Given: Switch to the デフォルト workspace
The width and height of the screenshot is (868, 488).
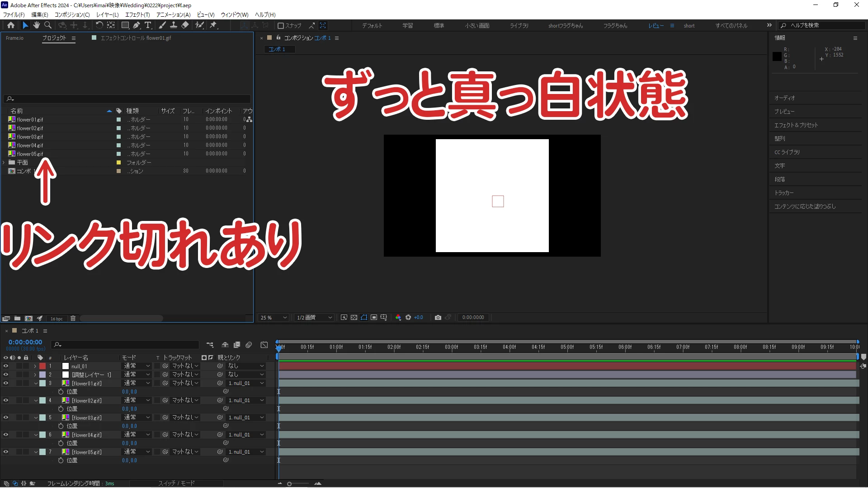Looking at the screenshot, I should click(372, 26).
